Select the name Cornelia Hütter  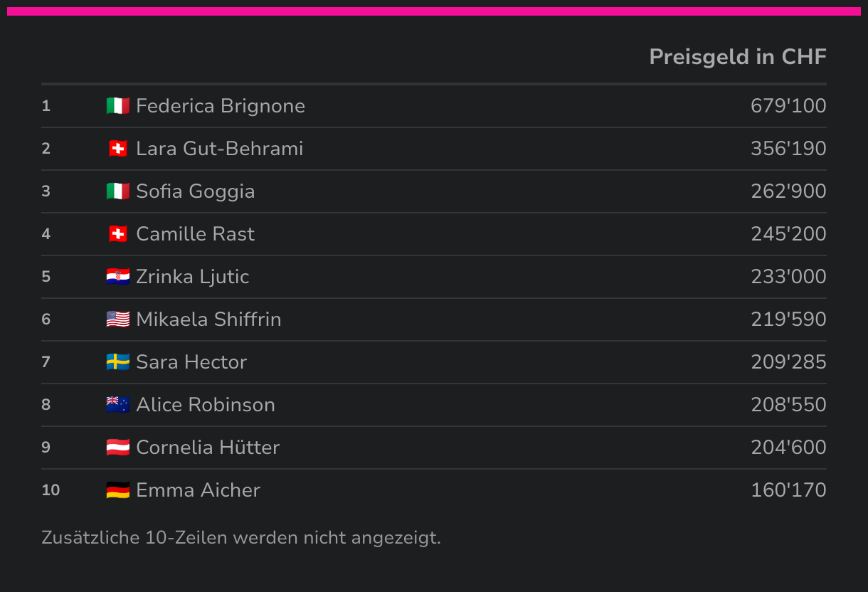tap(208, 448)
